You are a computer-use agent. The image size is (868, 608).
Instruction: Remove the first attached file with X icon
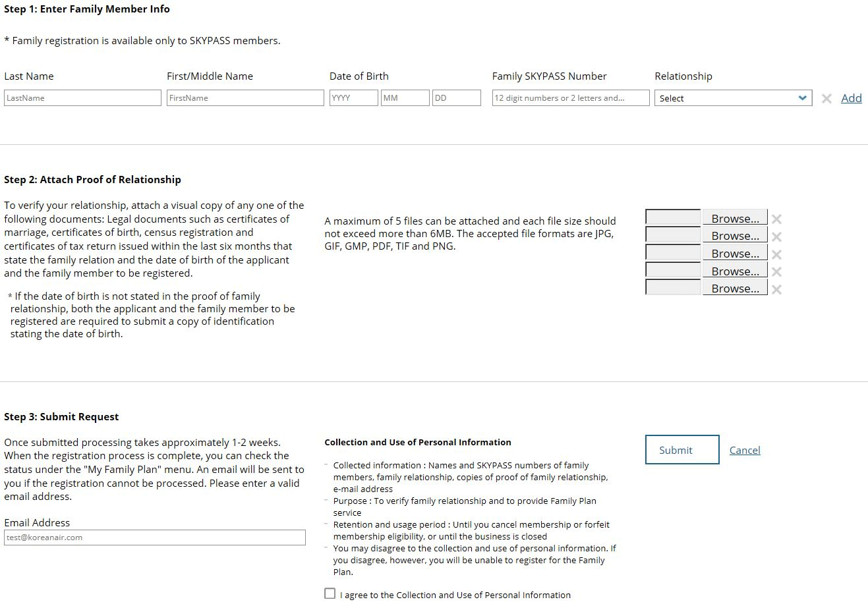(776, 219)
